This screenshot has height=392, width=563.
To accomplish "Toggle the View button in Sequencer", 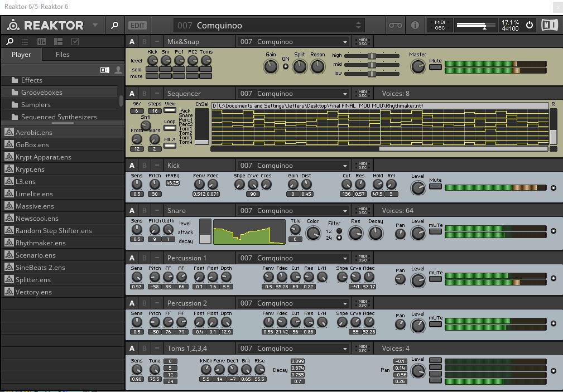I will pyautogui.click(x=170, y=110).
